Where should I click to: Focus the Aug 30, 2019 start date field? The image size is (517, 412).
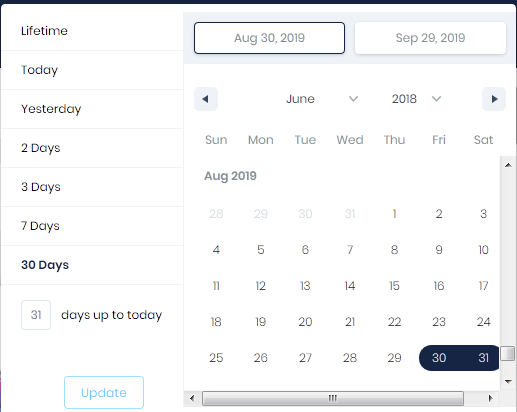point(269,38)
